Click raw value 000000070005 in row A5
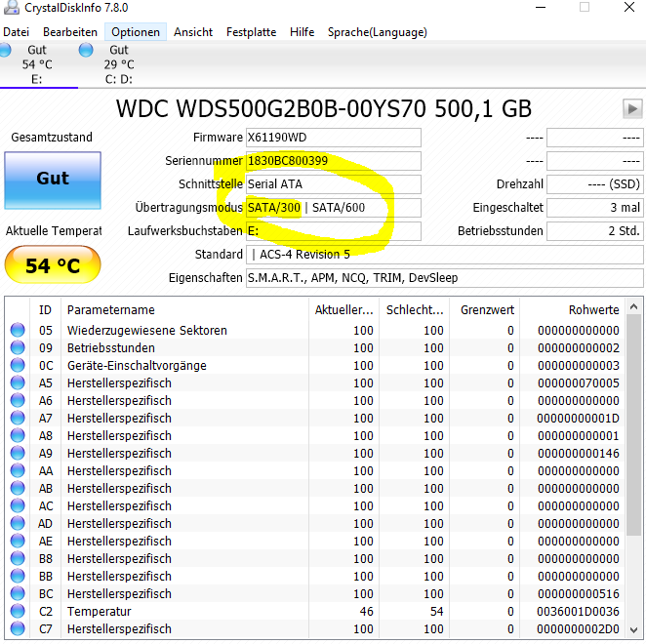Image resolution: width=646 pixels, height=644 pixels. pyautogui.click(x=578, y=383)
